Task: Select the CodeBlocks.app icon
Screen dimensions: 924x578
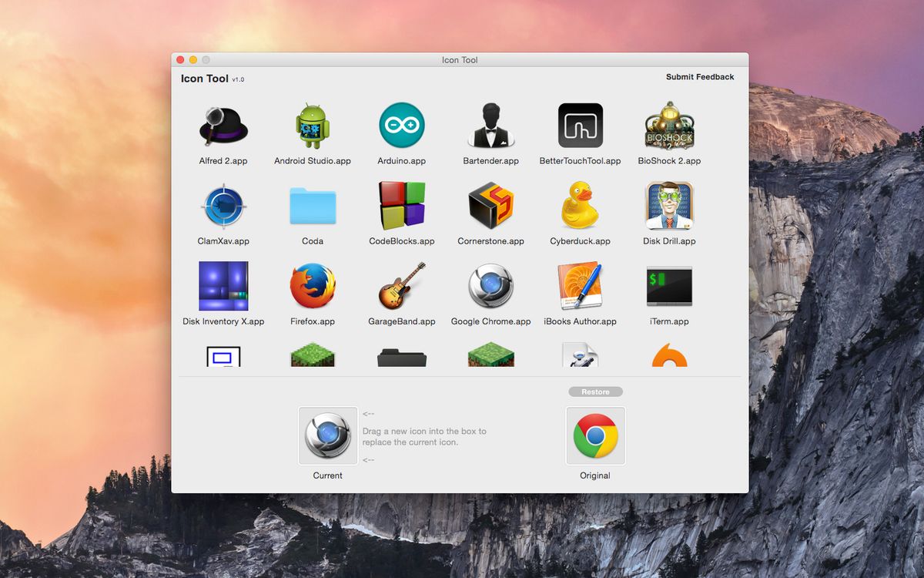Action: point(401,206)
